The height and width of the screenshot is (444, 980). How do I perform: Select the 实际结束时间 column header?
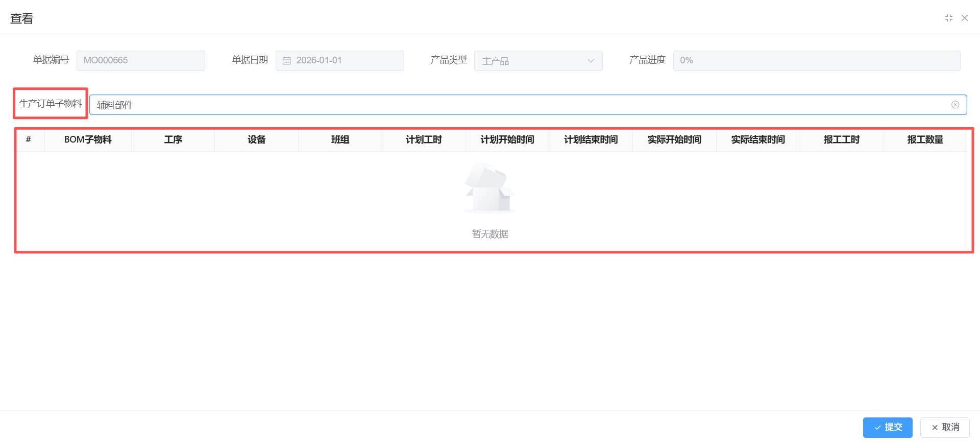(758, 140)
